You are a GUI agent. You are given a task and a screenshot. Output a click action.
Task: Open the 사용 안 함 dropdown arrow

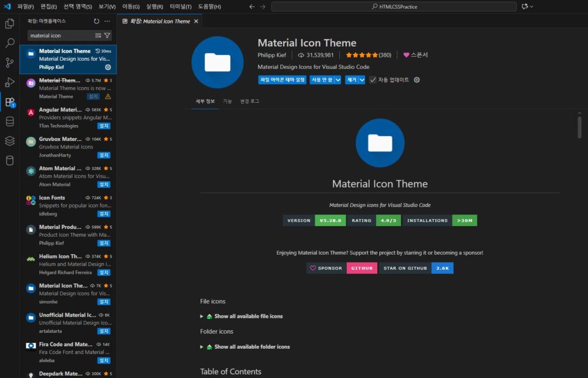tap(338, 80)
